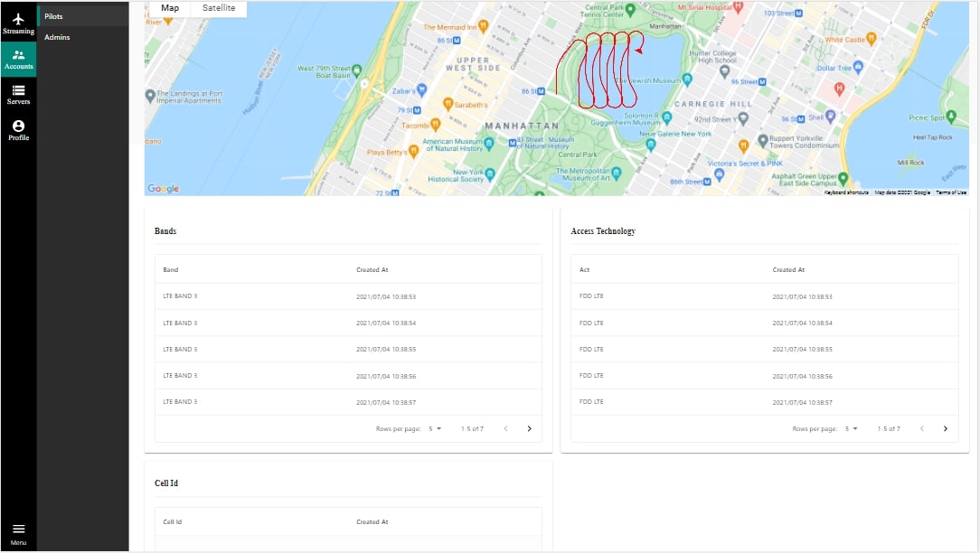This screenshot has width=980, height=553.
Task: Switch the map to Satellite view
Action: click(x=219, y=8)
